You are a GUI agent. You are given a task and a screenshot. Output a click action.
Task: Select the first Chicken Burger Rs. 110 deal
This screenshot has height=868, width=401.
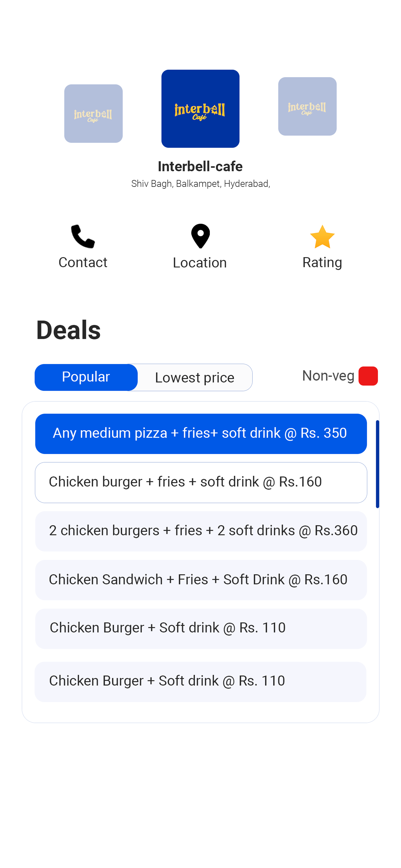click(201, 629)
